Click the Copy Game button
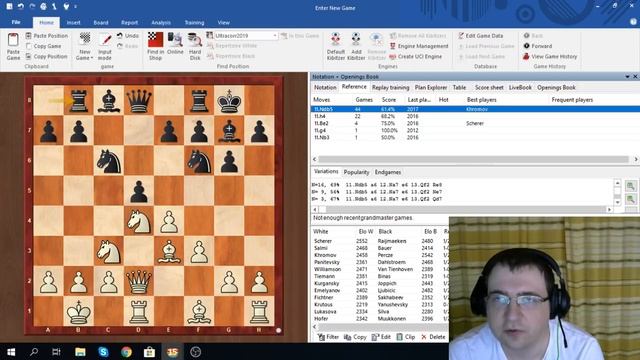640x360 pixels. coord(43,46)
